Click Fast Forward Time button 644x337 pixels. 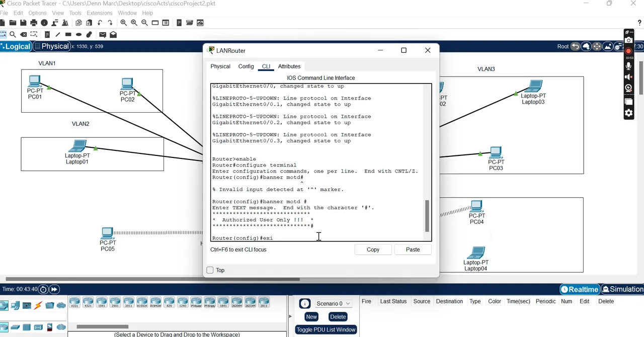[x=54, y=289]
